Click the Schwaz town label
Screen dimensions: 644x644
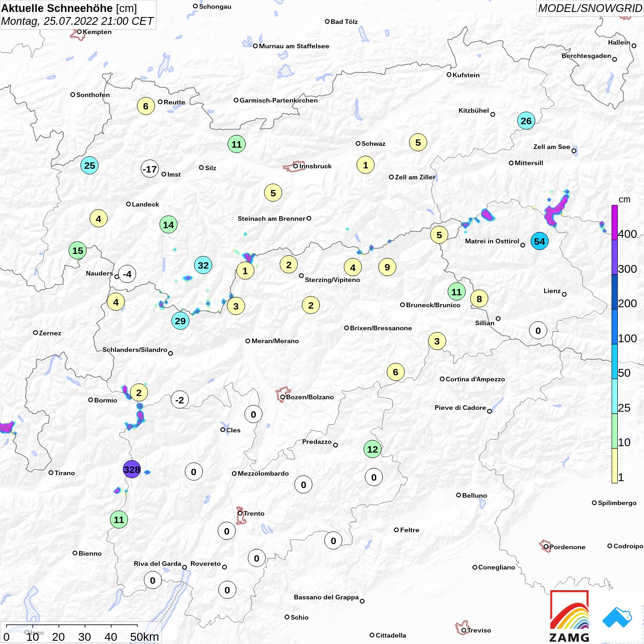pos(373,144)
